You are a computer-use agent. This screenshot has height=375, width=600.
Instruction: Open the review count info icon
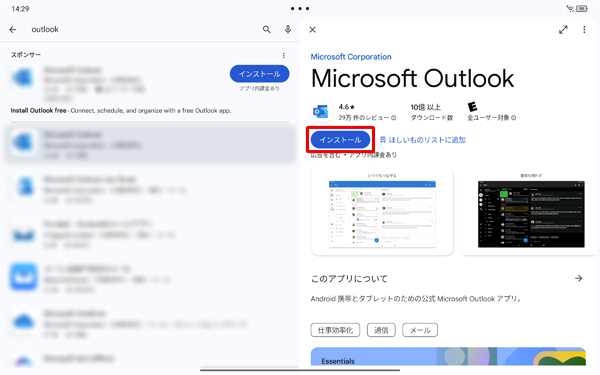[393, 118]
